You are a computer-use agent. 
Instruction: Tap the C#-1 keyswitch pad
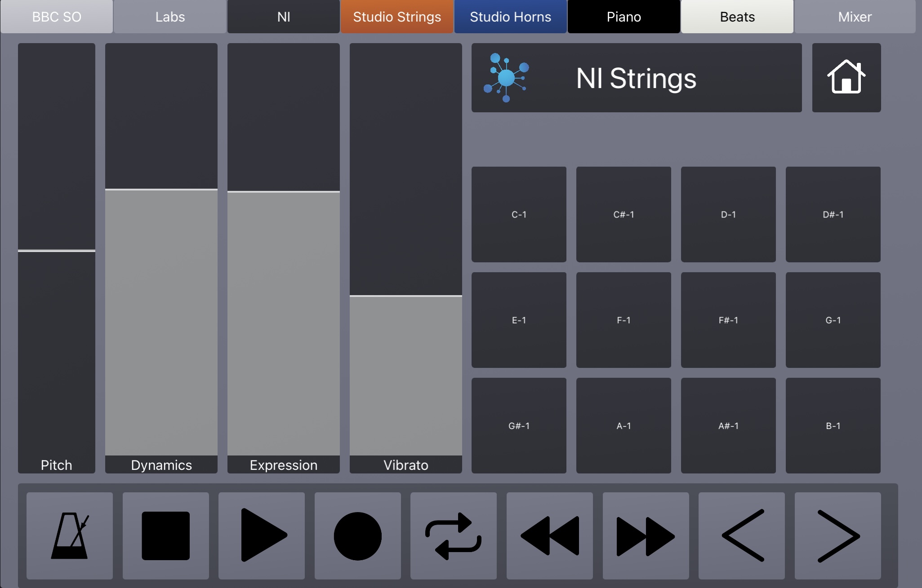(x=624, y=214)
